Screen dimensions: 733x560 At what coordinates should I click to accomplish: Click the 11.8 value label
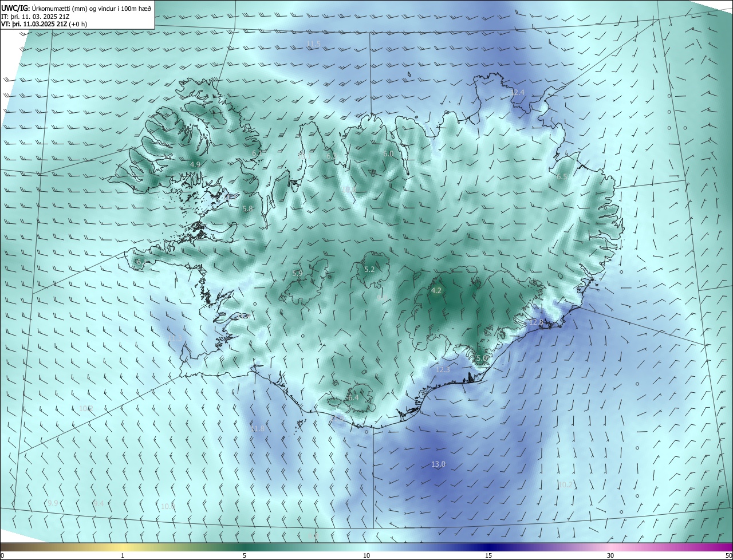pyautogui.click(x=258, y=428)
